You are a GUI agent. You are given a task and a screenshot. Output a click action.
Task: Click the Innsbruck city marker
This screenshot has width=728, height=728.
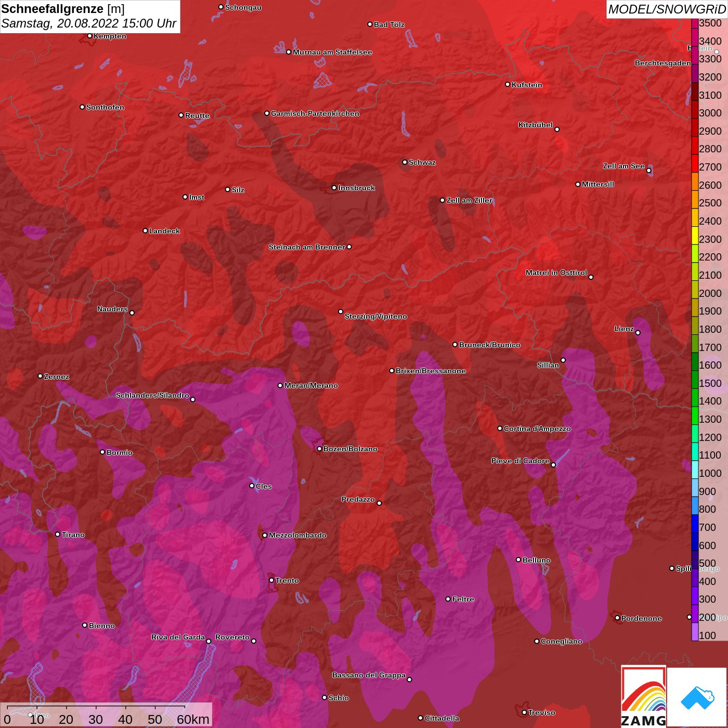click(334, 188)
